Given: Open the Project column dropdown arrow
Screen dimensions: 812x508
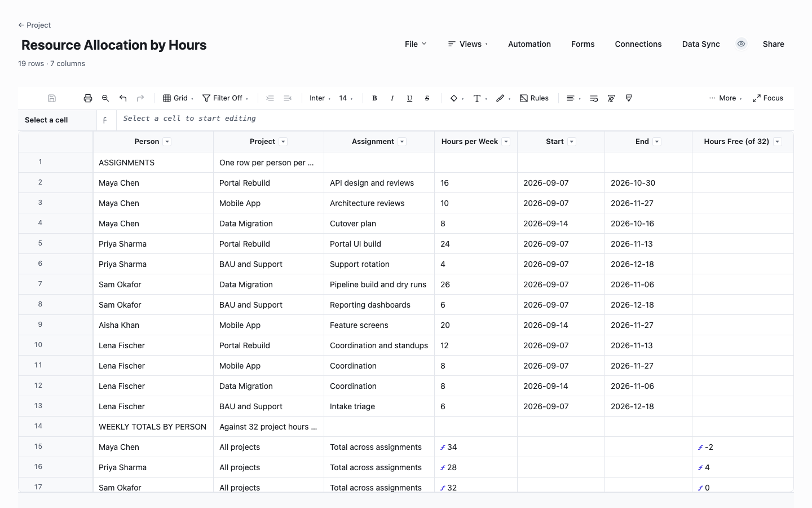Looking at the screenshot, I should pyautogui.click(x=283, y=142).
